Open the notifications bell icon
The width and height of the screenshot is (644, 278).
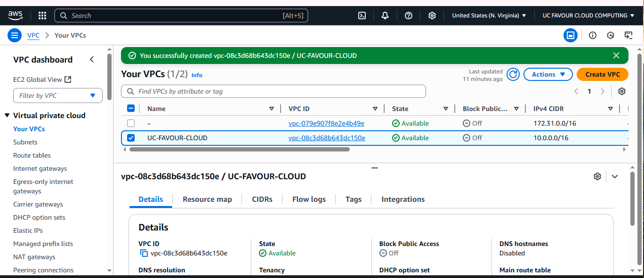385,16
